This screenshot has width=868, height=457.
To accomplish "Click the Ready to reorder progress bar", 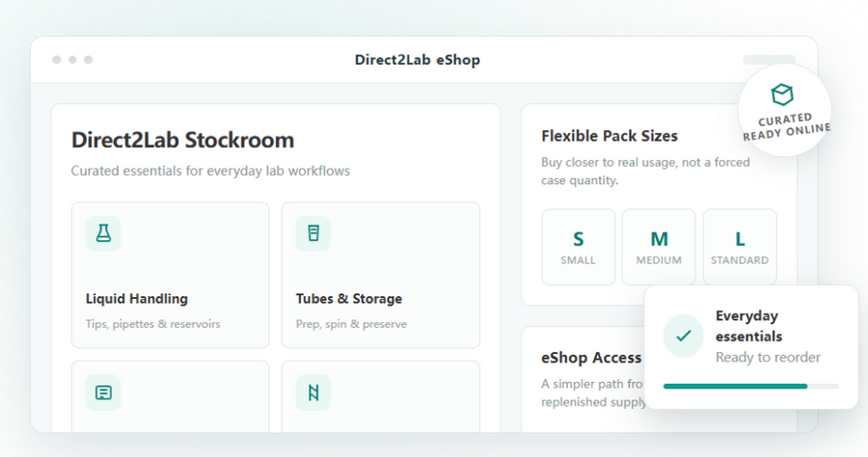I will (751, 387).
